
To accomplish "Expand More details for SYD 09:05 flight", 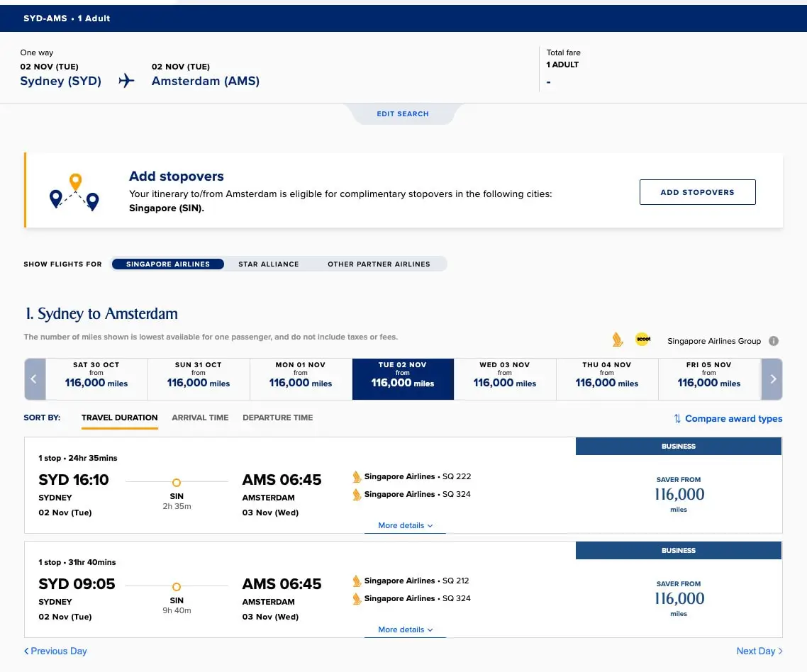I will [405, 629].
